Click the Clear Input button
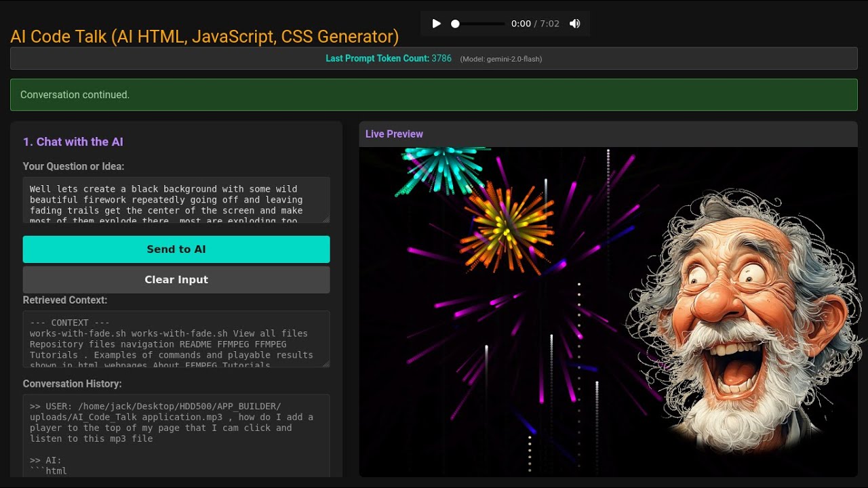This screenshot has height=488, width=868. click(176, 280)
